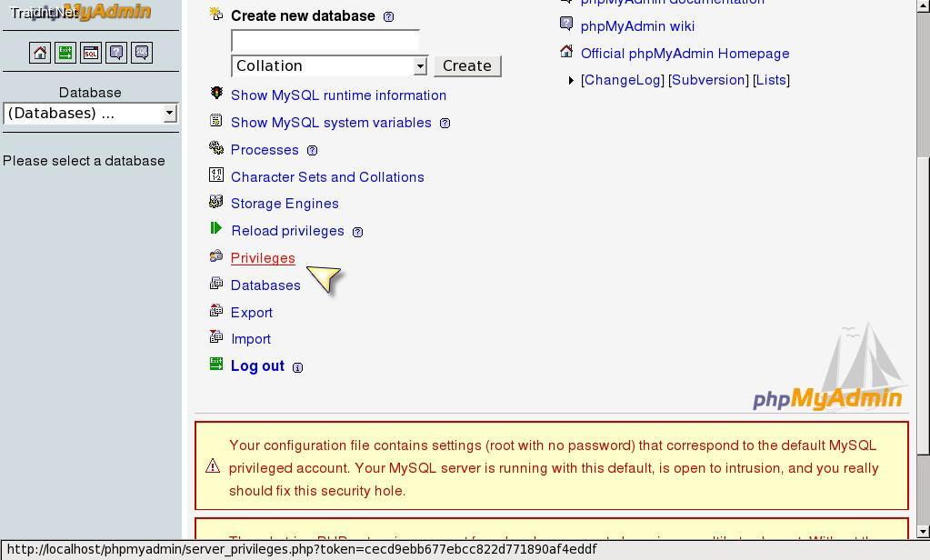This screenshot has width=930, height=560.
Task: Open the Privileges link
Action: [x=263, y=258]
